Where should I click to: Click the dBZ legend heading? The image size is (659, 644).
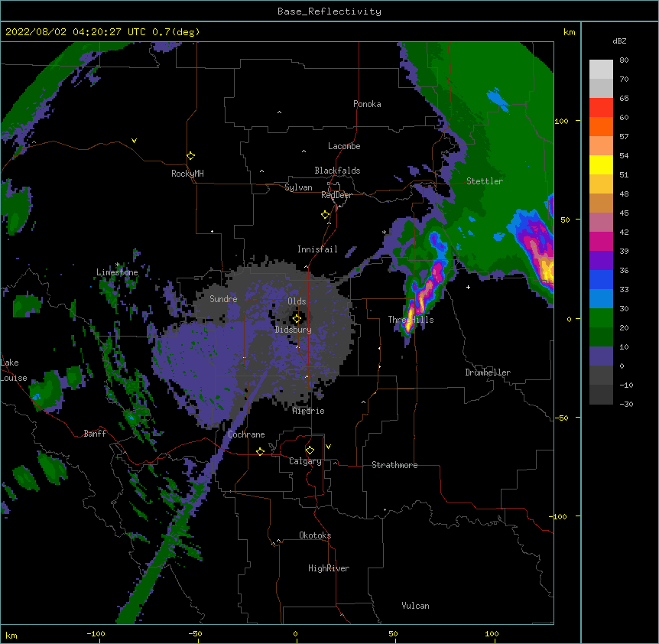(x=619, y=41)
